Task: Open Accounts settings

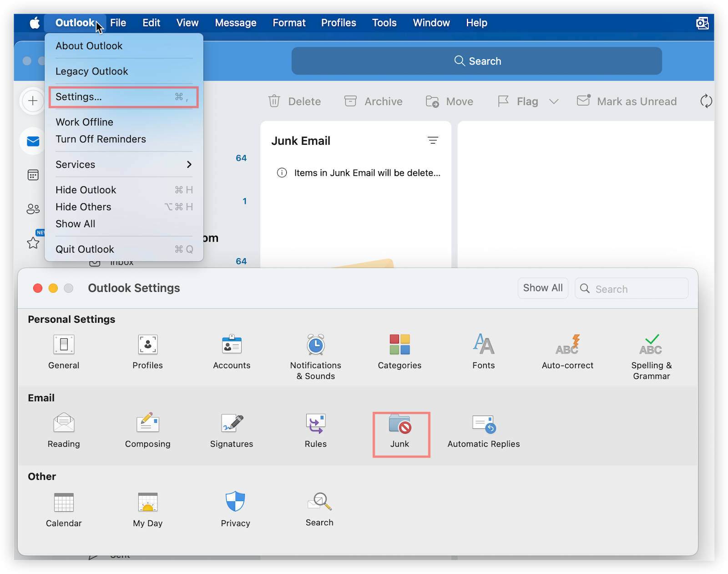Action: click(x=232, y=345)
